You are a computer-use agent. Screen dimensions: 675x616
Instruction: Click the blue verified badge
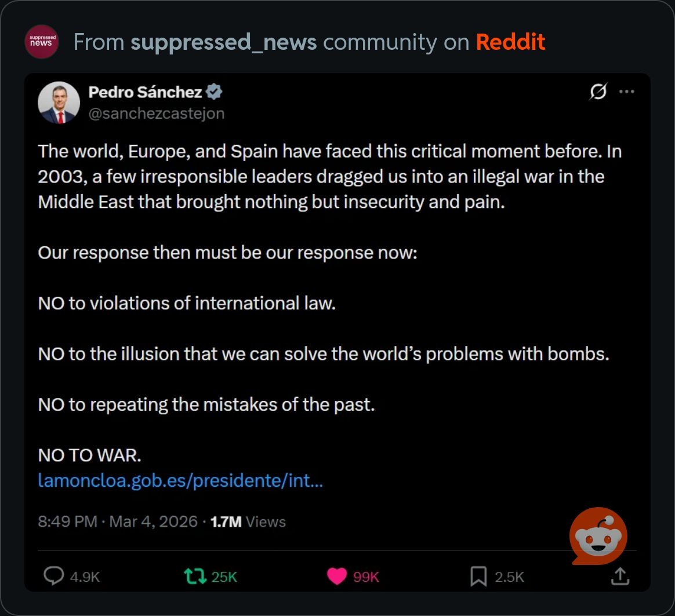click(215, 92)
